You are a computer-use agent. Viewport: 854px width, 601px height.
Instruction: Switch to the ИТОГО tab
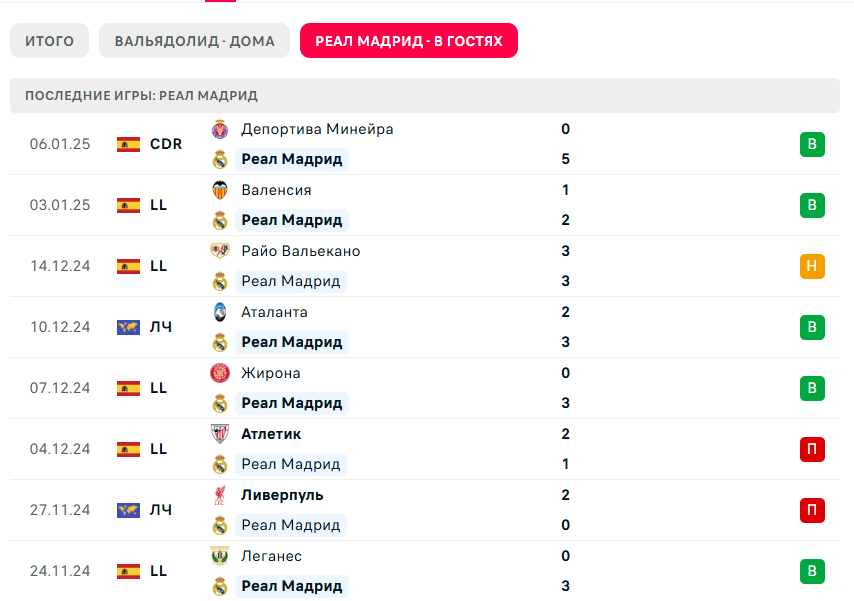click(x=49, y=41)
